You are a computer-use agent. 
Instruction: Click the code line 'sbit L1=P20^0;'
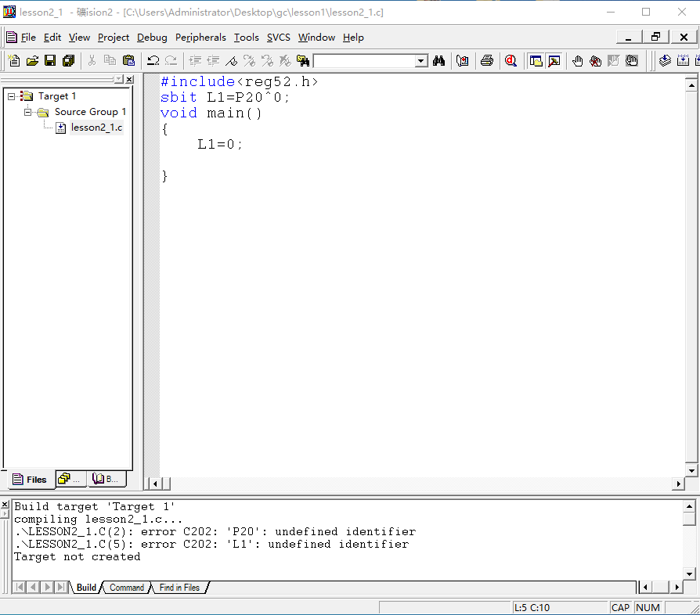tap(225, 97)
